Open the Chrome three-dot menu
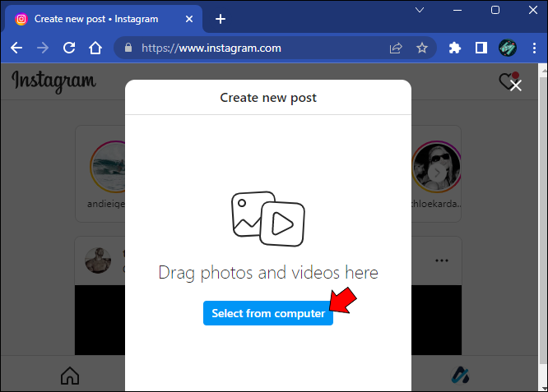The image size is (548, 392). pos(534,48)
